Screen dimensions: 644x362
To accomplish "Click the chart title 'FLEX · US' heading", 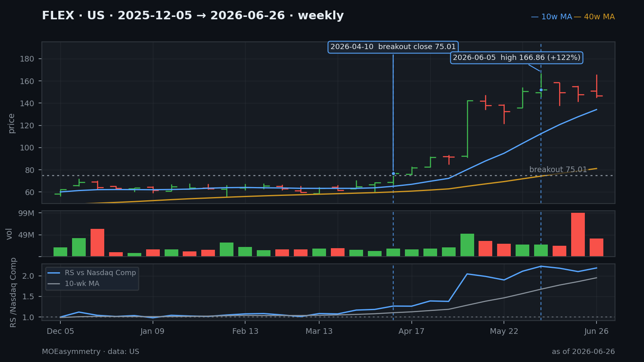I will (193, 16).
